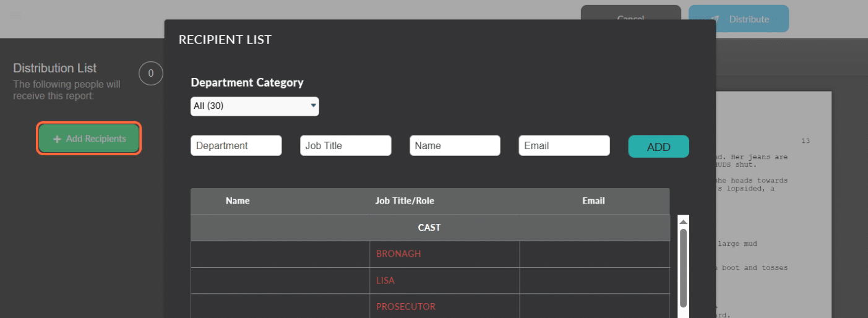Focus the Email input field
Screen dimensions: 868x318
tap(564, 145)
